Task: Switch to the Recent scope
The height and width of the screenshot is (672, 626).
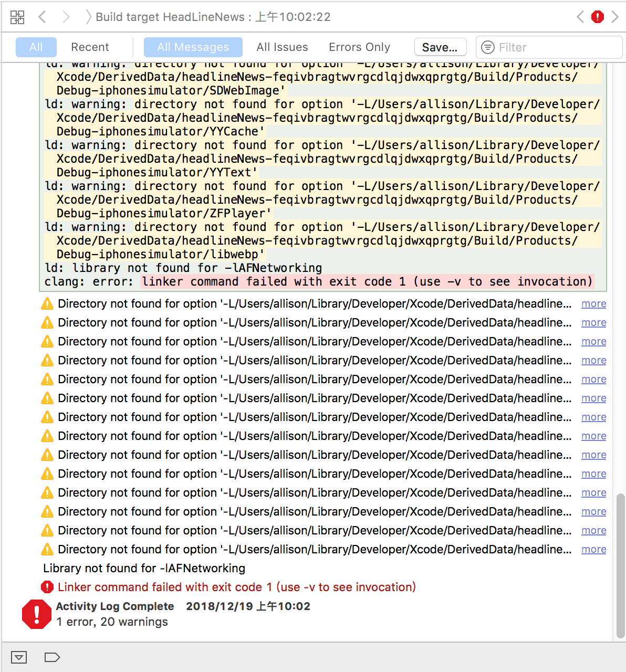Action: (x=90, y=47)
